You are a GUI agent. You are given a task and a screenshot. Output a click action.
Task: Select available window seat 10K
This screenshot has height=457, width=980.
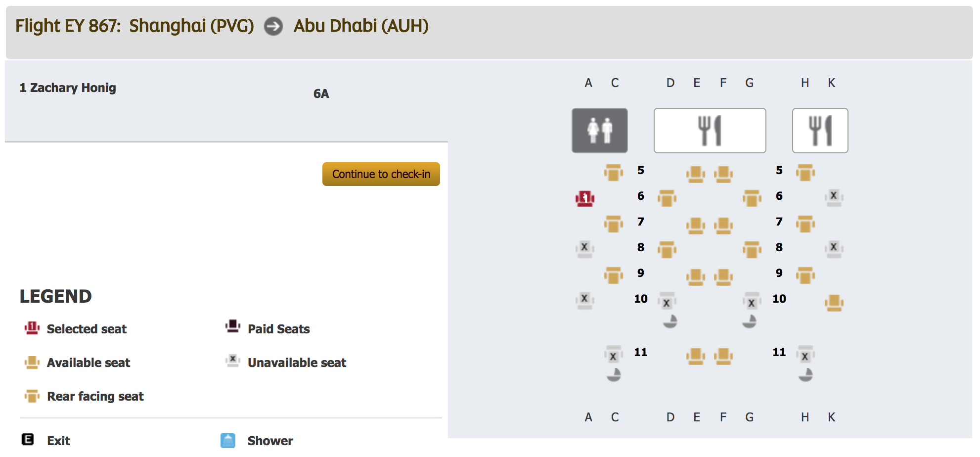(x=834, y=302)
